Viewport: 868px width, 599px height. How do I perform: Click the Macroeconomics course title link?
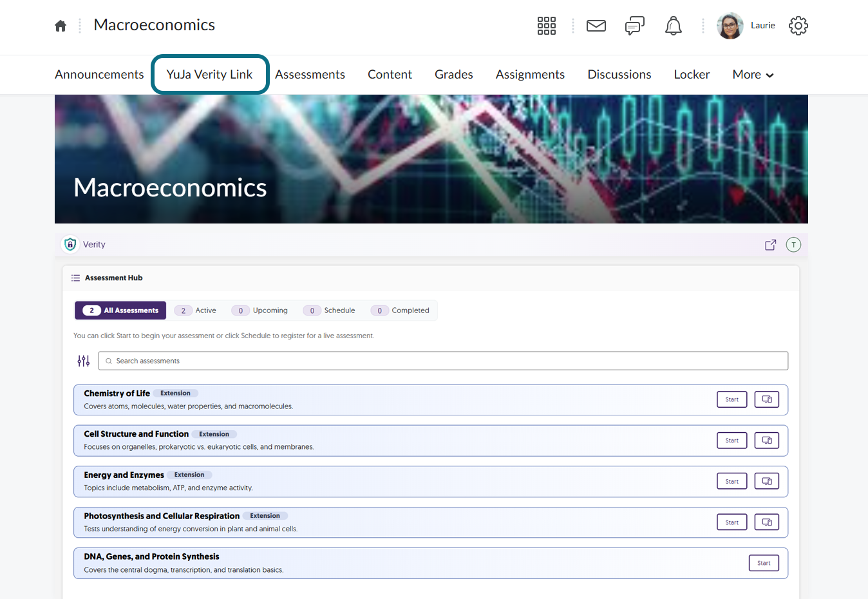(x=155, y=25)
